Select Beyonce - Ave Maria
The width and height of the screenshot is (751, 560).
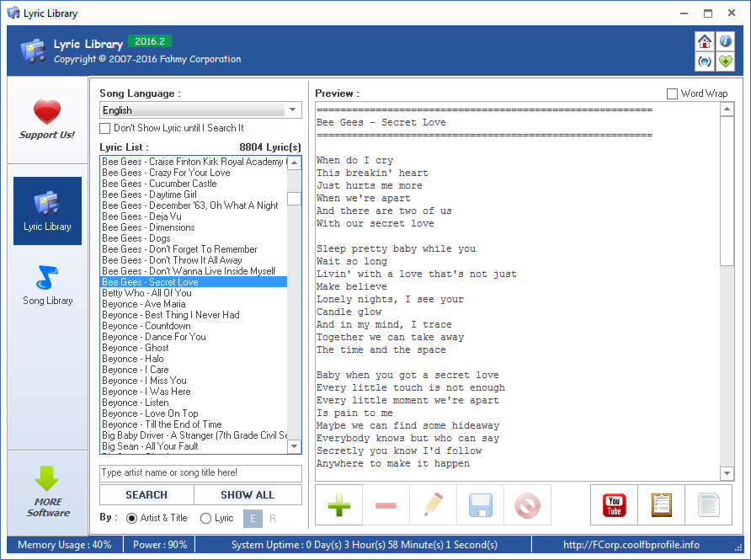pos(194,304)
